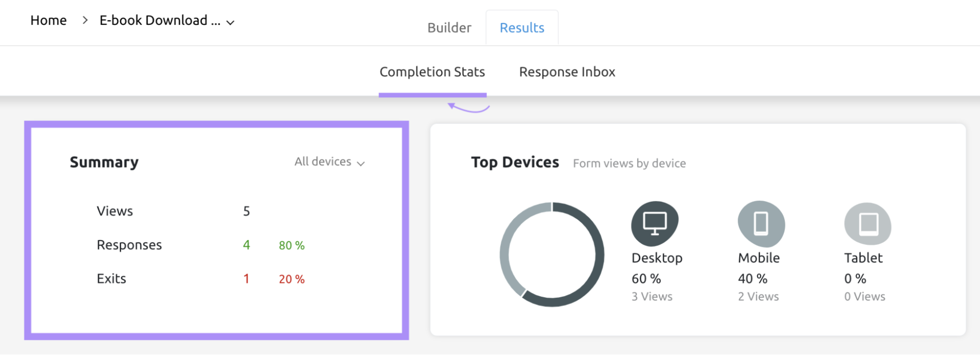Open the All devices filter dropdown
This screenshot has height=355, width=980.
coord(329,162)
